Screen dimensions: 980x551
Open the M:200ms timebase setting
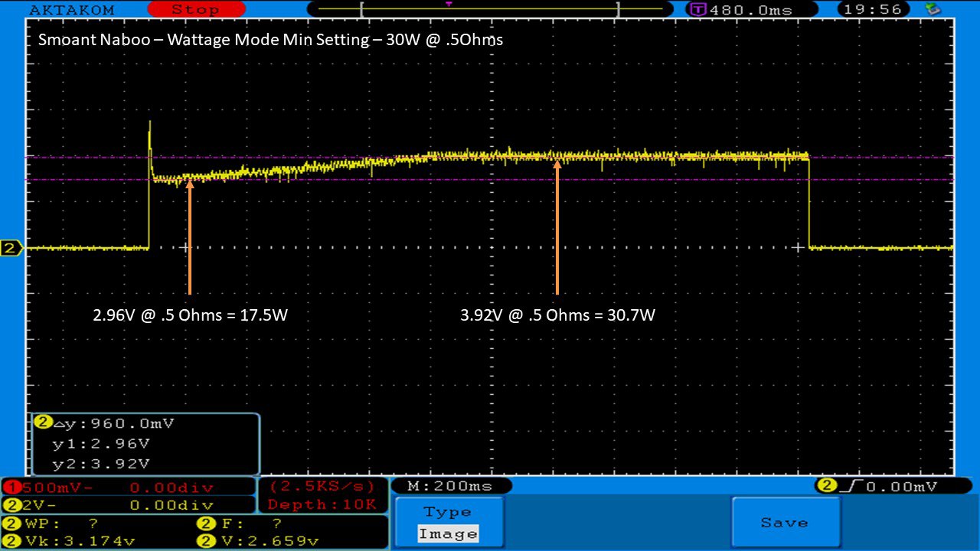[x=452, y=486]
